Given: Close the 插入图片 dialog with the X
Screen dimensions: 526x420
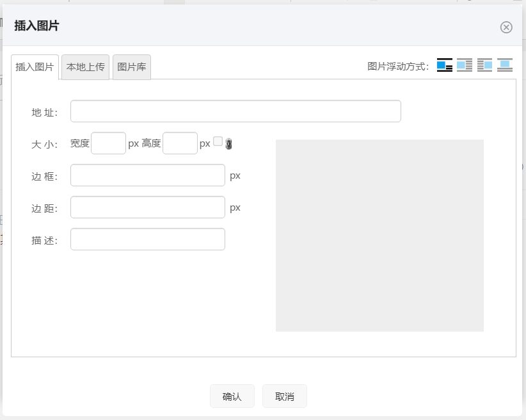Looking at the screenshot, I should [506, 27].
